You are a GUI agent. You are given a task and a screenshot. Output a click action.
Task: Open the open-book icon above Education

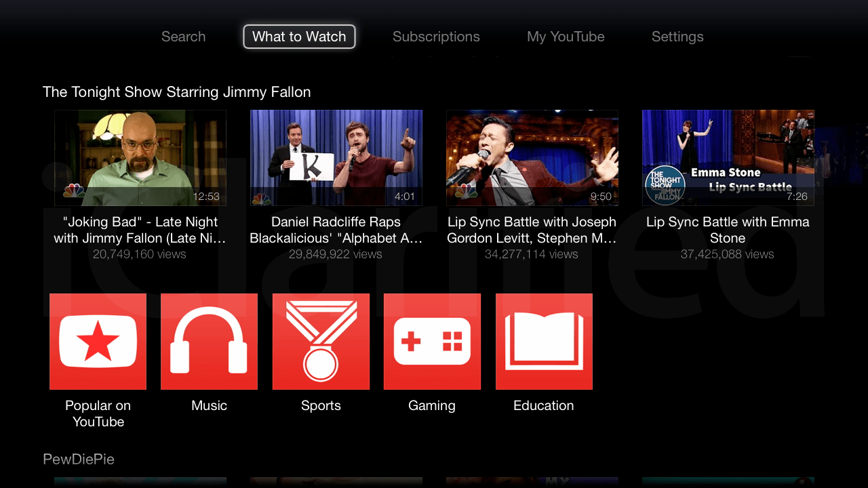tap(543, 342)
